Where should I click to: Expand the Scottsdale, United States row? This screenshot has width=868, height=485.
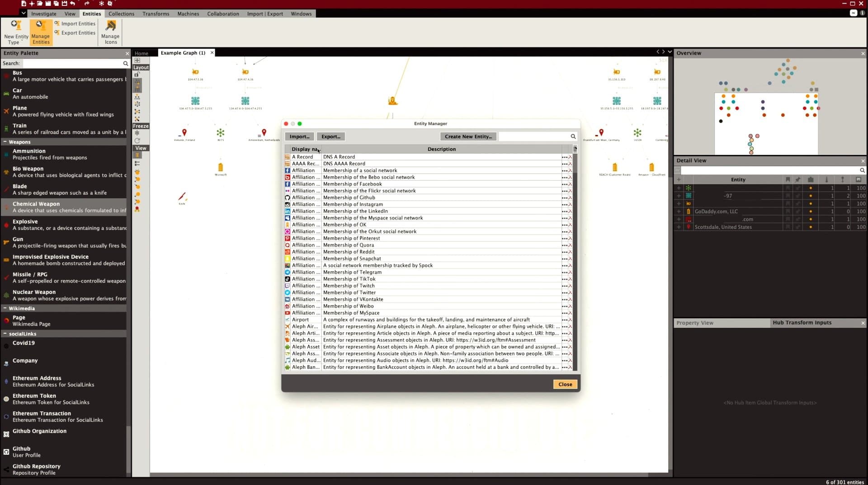679,227
